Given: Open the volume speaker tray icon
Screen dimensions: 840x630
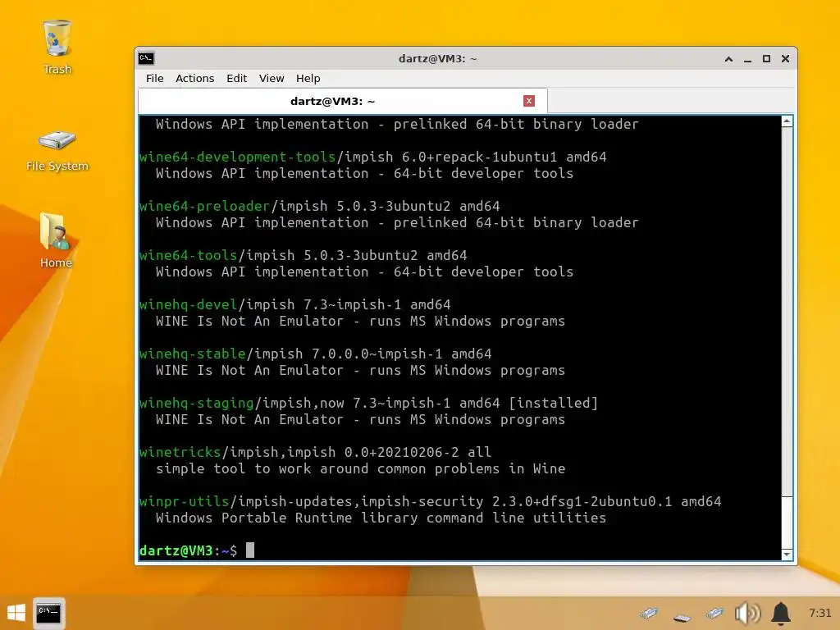Looking at the screenshot, I should (x=747, y=613).
